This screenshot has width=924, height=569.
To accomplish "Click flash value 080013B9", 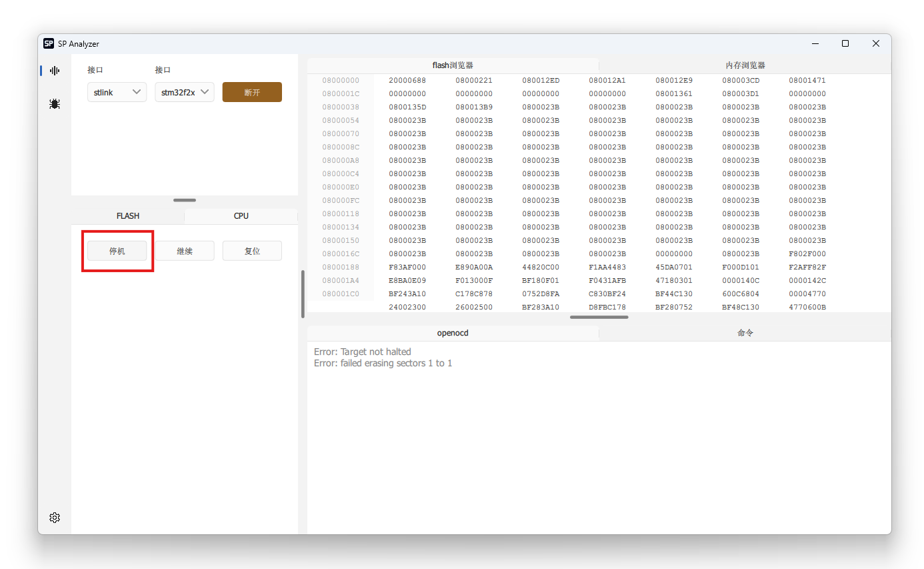I will 474,107.
